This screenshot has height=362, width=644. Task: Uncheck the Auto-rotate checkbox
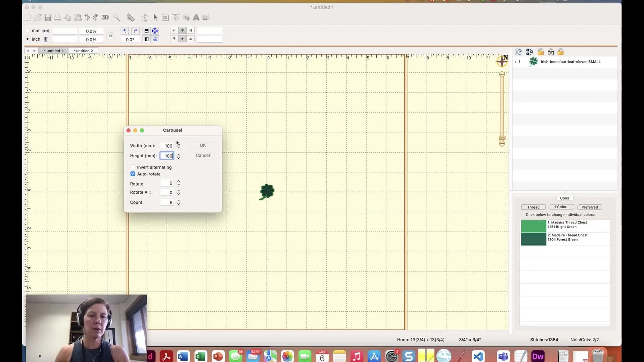(x=133, y=174)
